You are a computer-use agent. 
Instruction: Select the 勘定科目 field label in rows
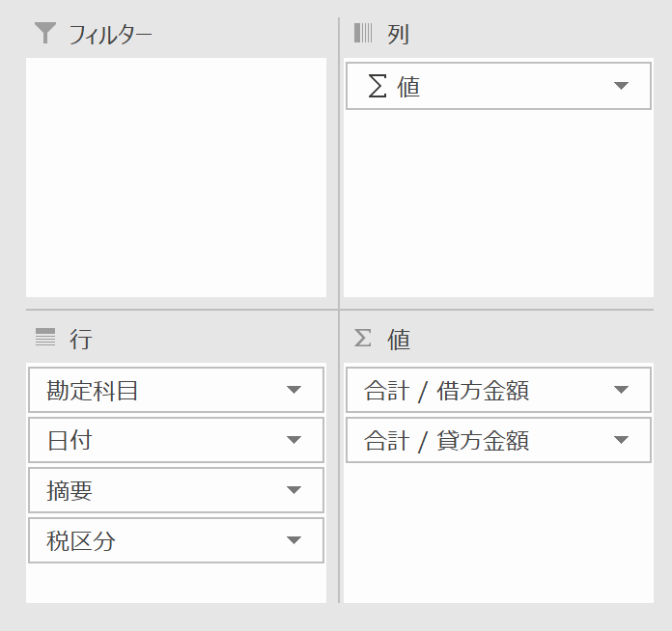[93, 390]
